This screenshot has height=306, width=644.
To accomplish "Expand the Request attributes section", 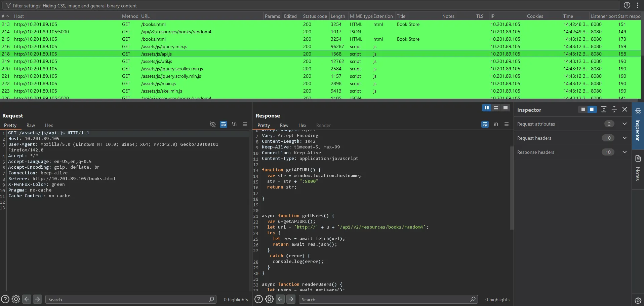I will 625,124.
